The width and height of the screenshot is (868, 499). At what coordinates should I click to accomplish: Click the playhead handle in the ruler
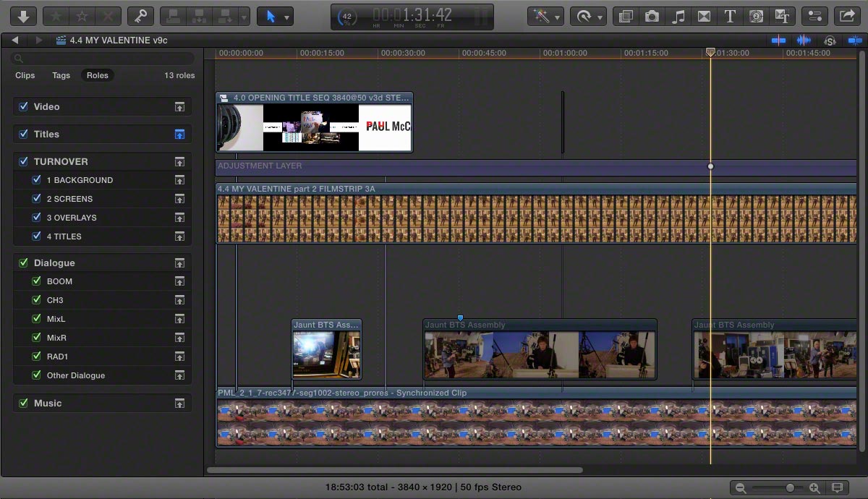coord(710,52)
